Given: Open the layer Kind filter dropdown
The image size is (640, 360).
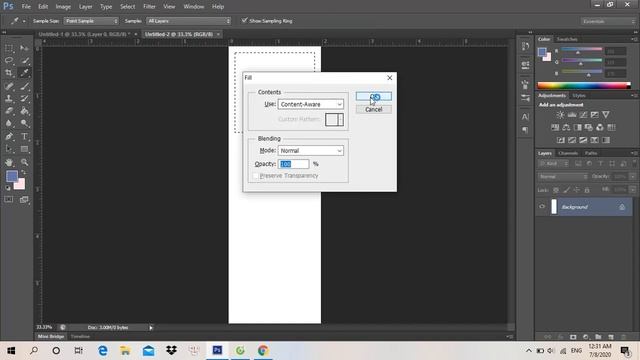Looking at the screenshot, I should point(553,164).
